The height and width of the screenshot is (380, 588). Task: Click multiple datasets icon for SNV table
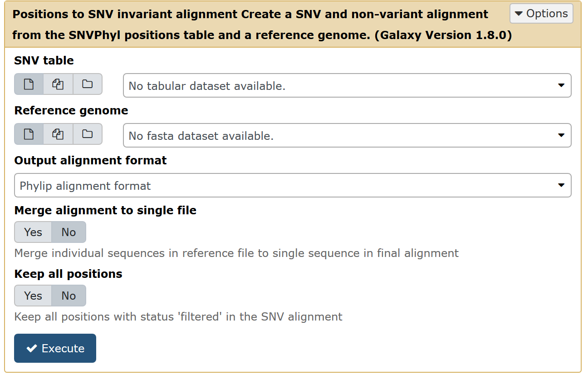pos(58,84)
